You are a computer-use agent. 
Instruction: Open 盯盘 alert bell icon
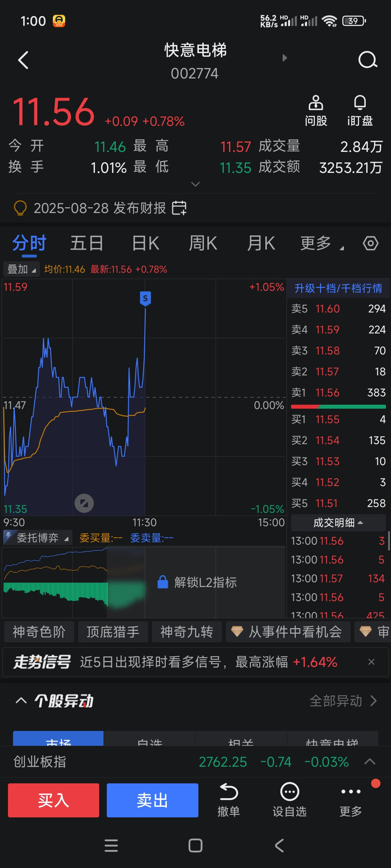point(360,111)
